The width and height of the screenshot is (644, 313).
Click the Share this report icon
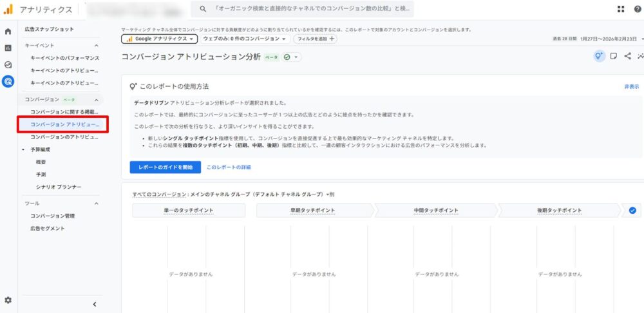pos(628,56)
